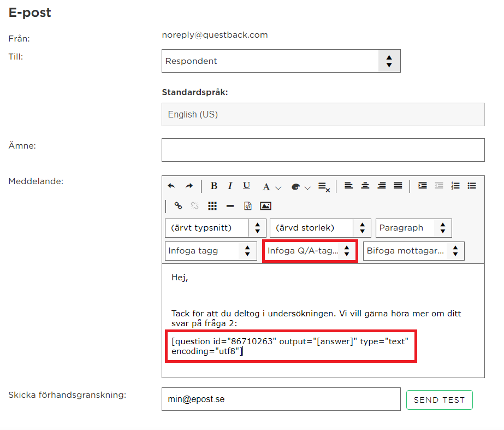Screen dimensions: 504x430
Task: Toggle italic formatting in editor
Action: 230,186
